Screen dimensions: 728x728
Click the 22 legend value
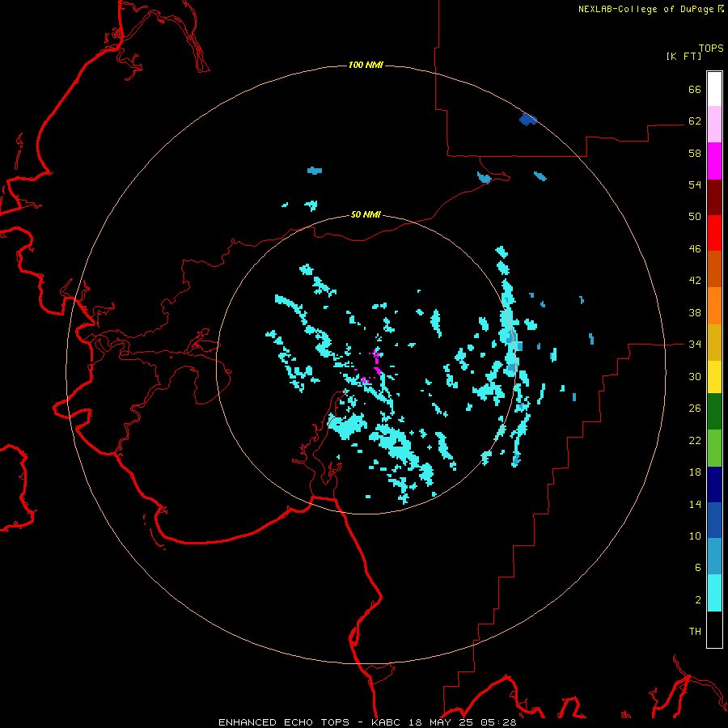click(695, 441)
